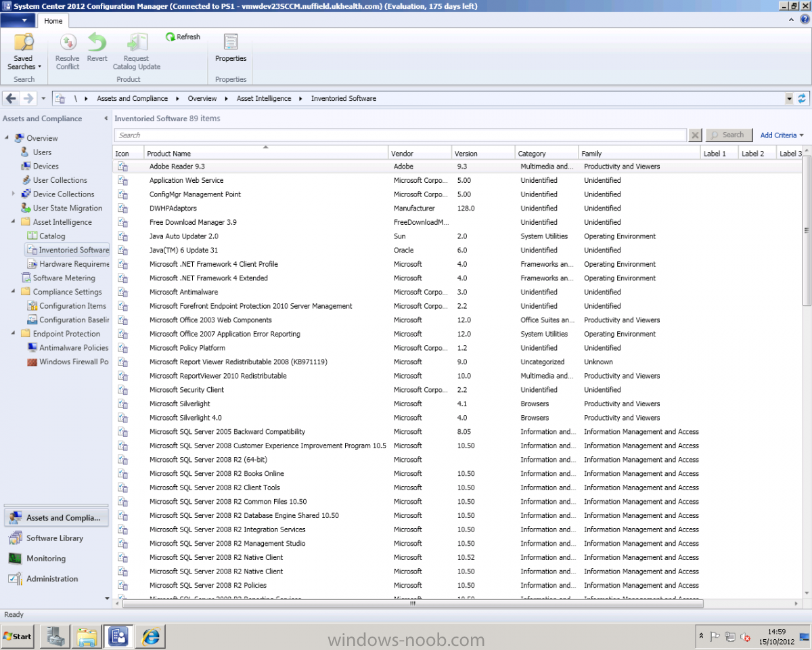Open Windows Explorer from the taskbar
Viewport: 812px width, 650px height.
87,636
